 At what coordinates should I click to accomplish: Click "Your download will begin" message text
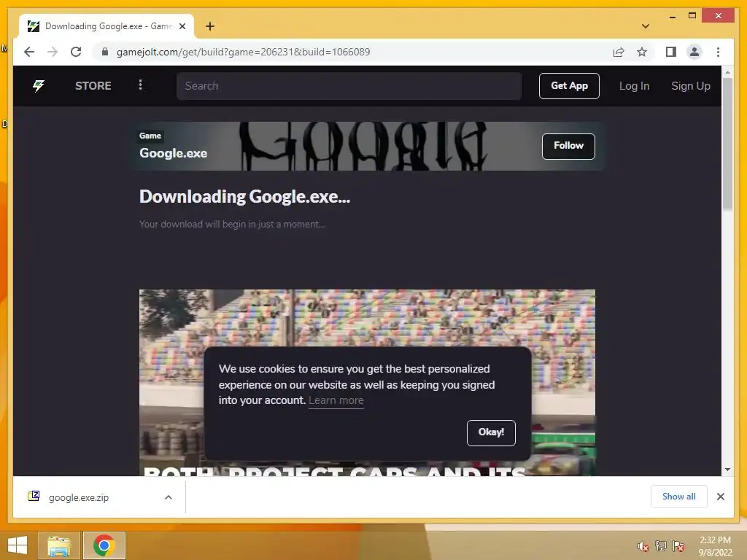tap(232, 225)
